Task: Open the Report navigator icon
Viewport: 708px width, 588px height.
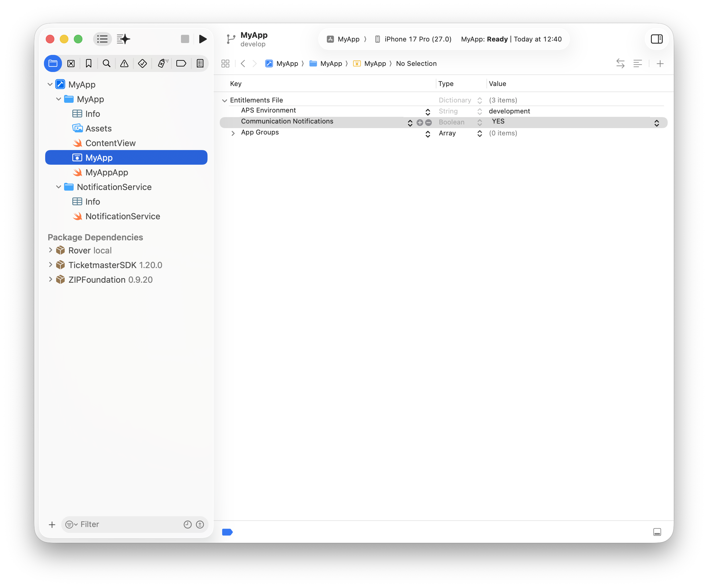Action: [x=200, y=63]
